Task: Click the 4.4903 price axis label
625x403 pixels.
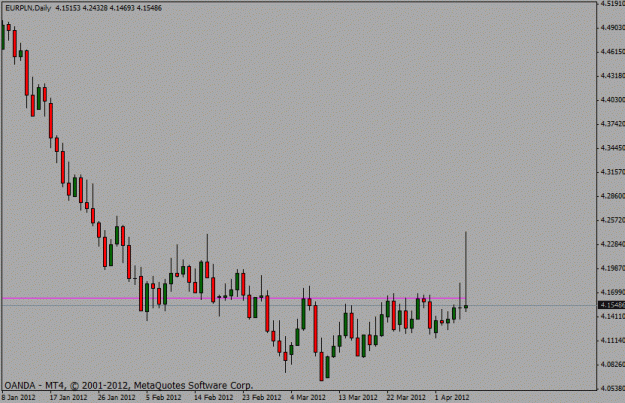Action: [x=613, y=28]
